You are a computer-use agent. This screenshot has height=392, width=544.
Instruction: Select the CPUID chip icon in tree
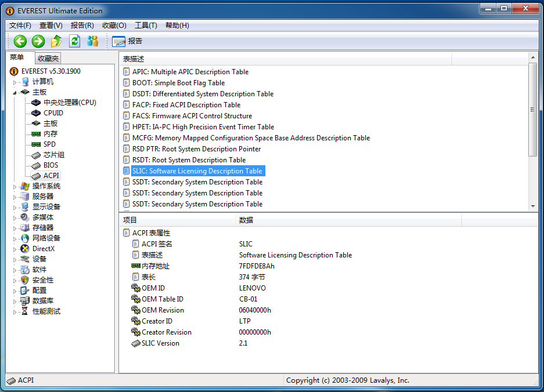[x=36, y=113]
